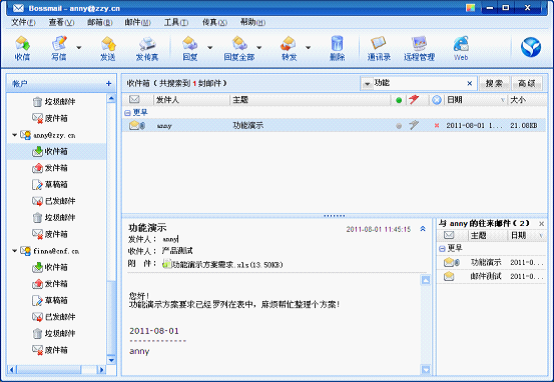Click the 收信 receive mail toolbar icon
Image resolution: width=554 pixels, height=382 pixels.
[22, 48]
